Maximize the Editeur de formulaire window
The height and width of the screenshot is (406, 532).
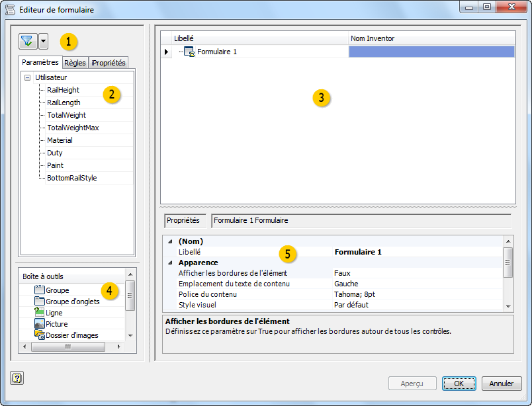[487, 7]
